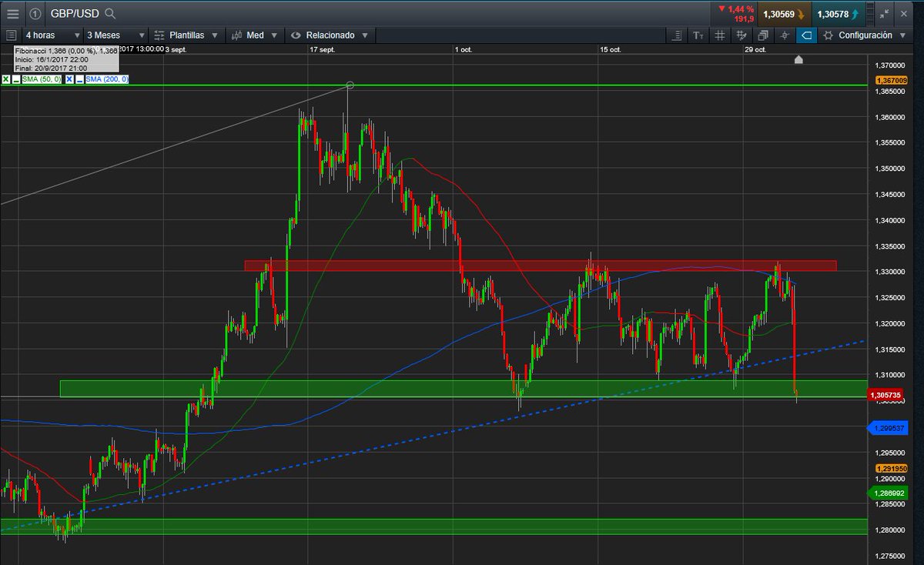The width and height of the screenshot is (924, 565).
Task: Expand the 4 horas timeframe dropdown
Action: (52, 35)
